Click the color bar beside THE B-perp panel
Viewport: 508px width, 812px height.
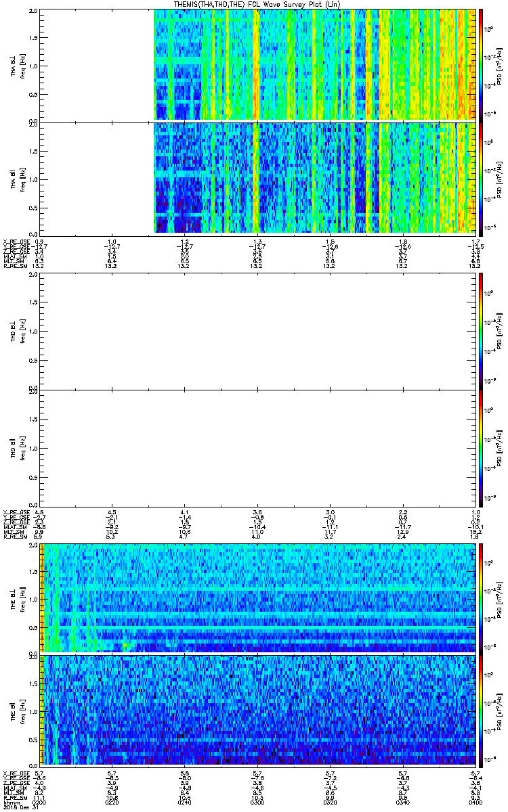pos(482,599)
